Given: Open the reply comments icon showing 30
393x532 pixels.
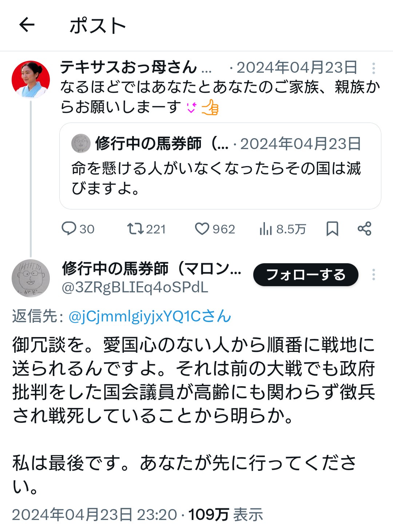Looking at the screenshot, I should pyautogui.click(x=69, y=229).
